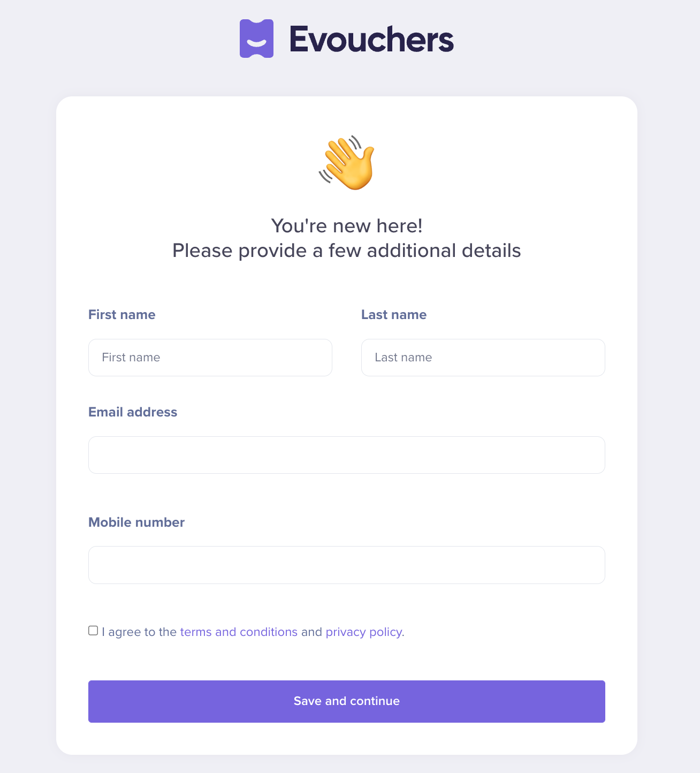Click the First name field label
This screenshot has height=773, width=700.
pyautogui.click(x=122, y=315)
